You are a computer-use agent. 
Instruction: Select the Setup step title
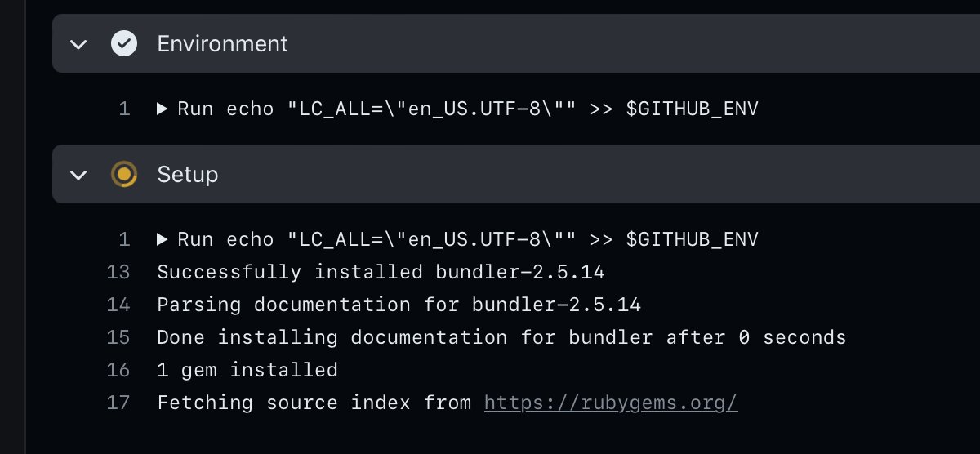[x=188, y=174]
